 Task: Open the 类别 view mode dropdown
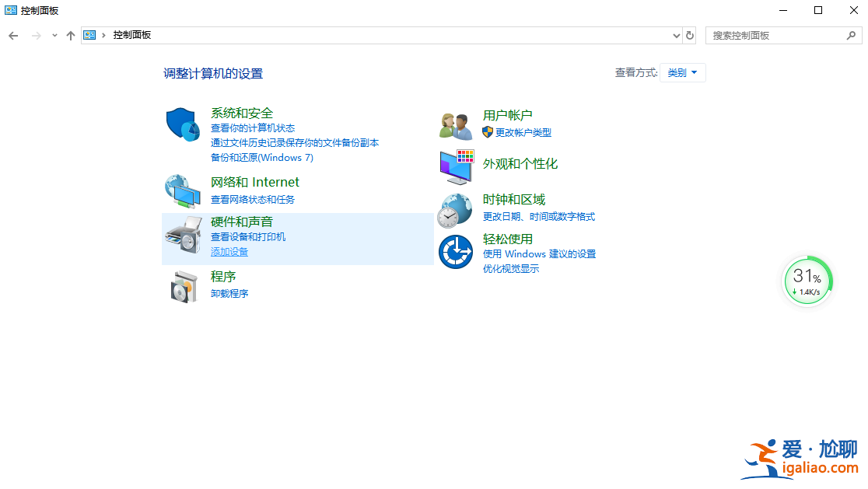point(682,72)
